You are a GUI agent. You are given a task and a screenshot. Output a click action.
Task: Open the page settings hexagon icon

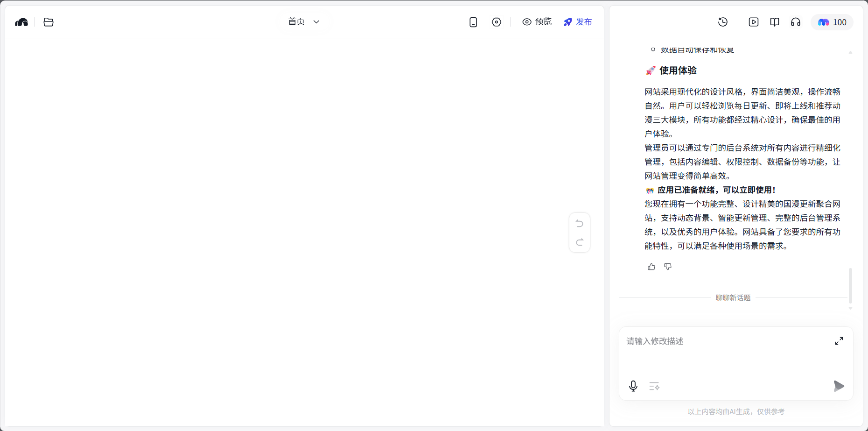point(497,22)
